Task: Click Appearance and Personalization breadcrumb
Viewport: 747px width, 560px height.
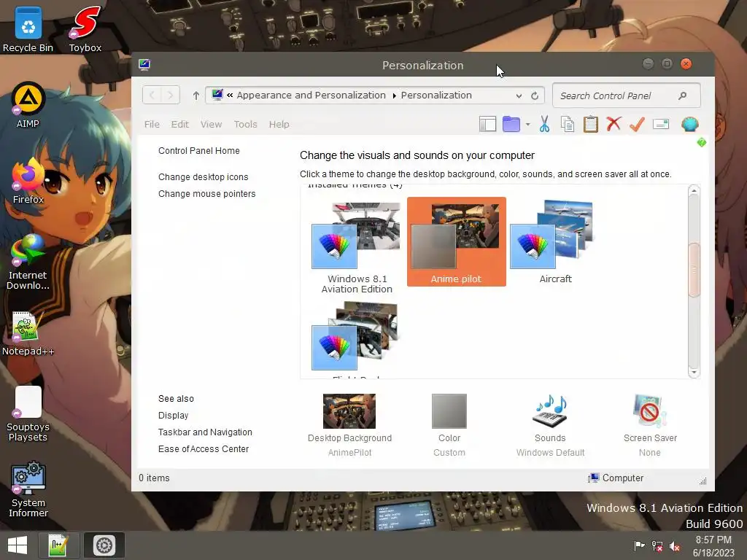Action: [x=311, y=96]
